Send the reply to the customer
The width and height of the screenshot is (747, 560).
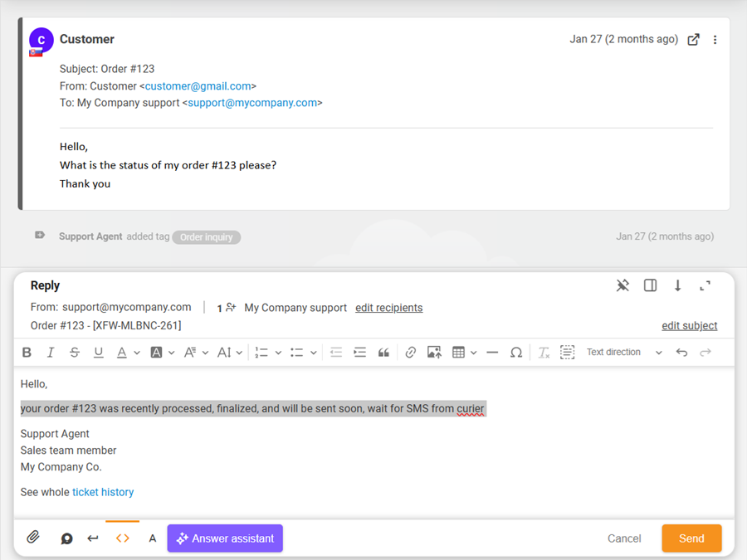(x=691, y=538)
